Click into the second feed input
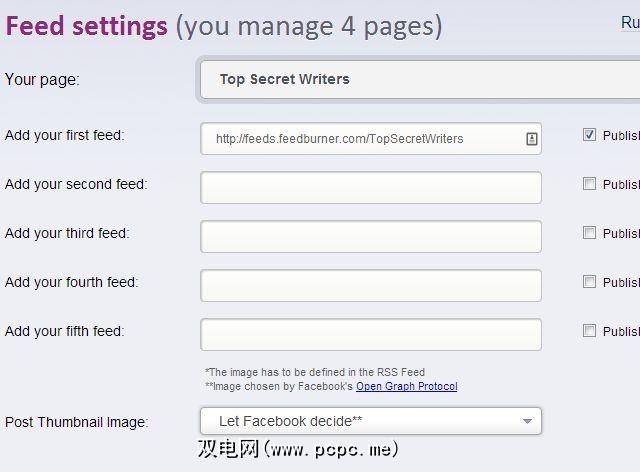640x472 pixels. (370, 187)
